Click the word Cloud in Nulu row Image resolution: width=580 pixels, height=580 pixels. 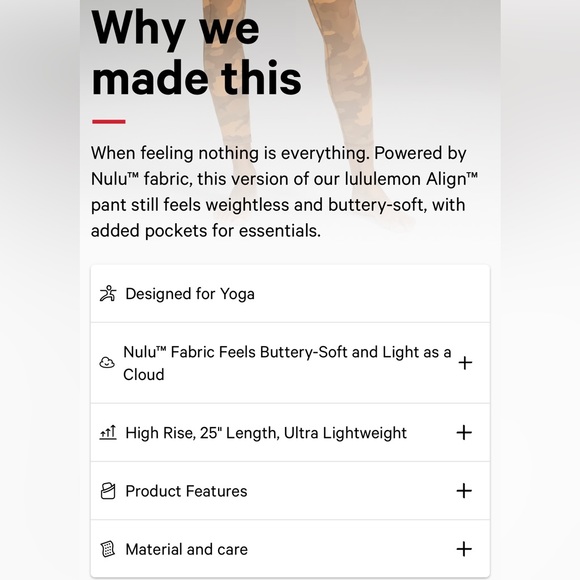[x=144, y=374]
